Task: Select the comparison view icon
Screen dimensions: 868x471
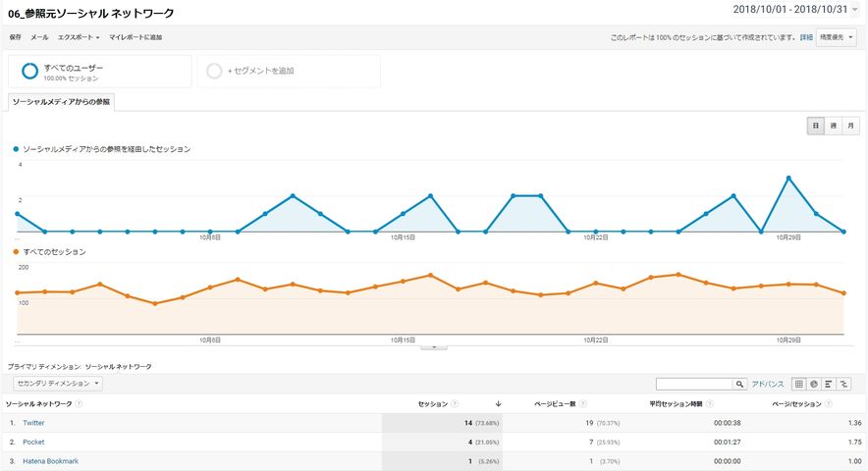Action: [843, 384]
